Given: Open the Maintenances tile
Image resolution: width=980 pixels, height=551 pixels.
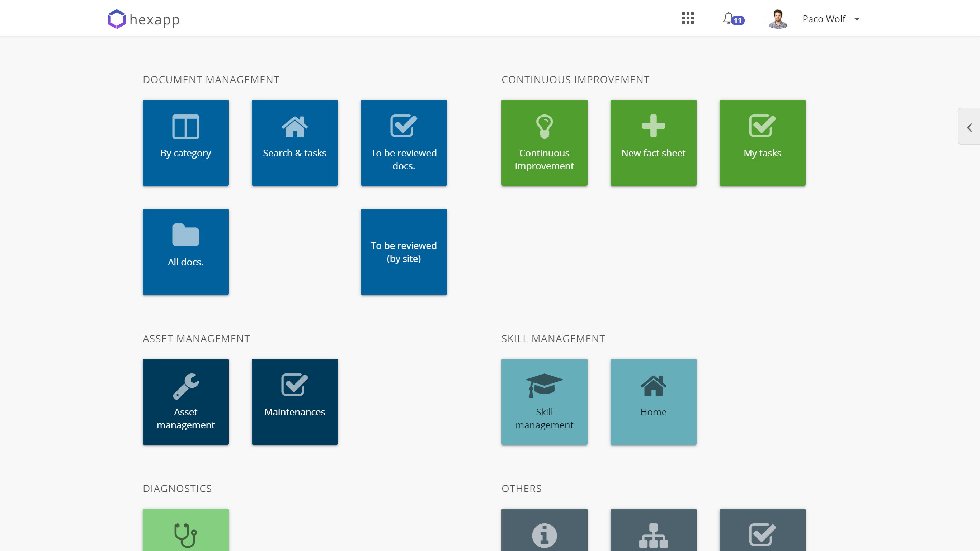Looking at the screenshot, I should (295, 402).
